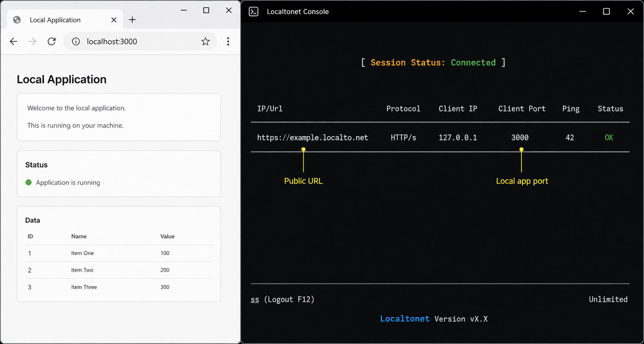Screen dimensions: 644x344
Task: Click the green running status dot
Action: (x=29, y=183)
